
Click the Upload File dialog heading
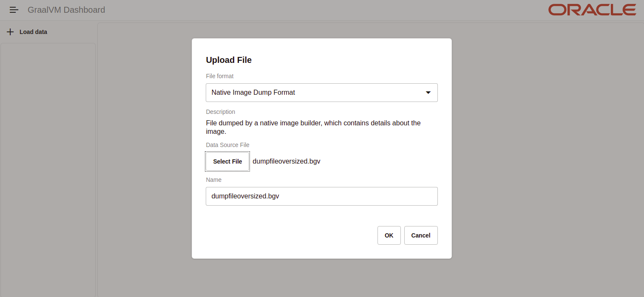click(229, 60)
